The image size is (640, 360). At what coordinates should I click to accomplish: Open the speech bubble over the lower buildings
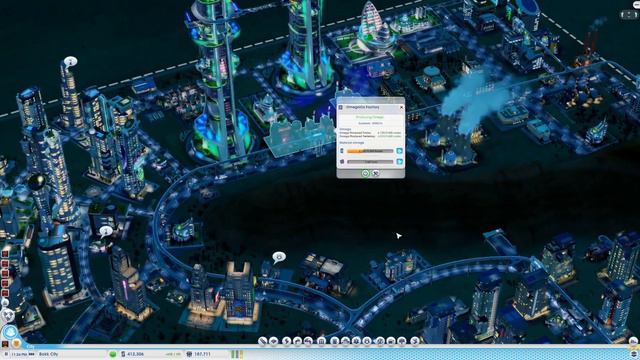pos(279,257)
